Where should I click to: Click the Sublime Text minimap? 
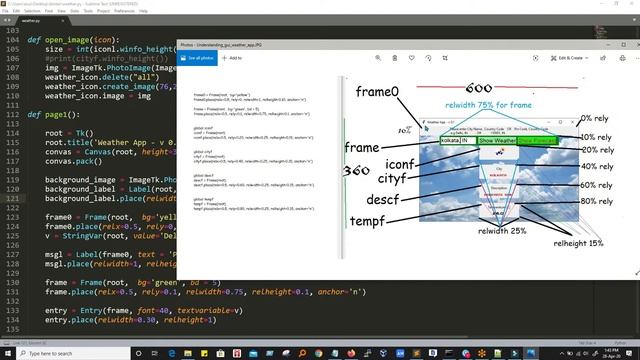pos(601,32)
